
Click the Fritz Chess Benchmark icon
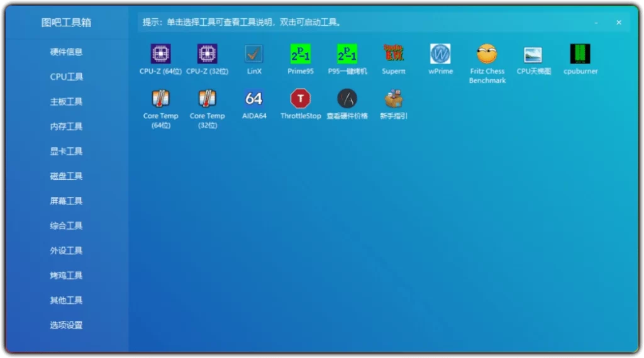tap(487, 54)
